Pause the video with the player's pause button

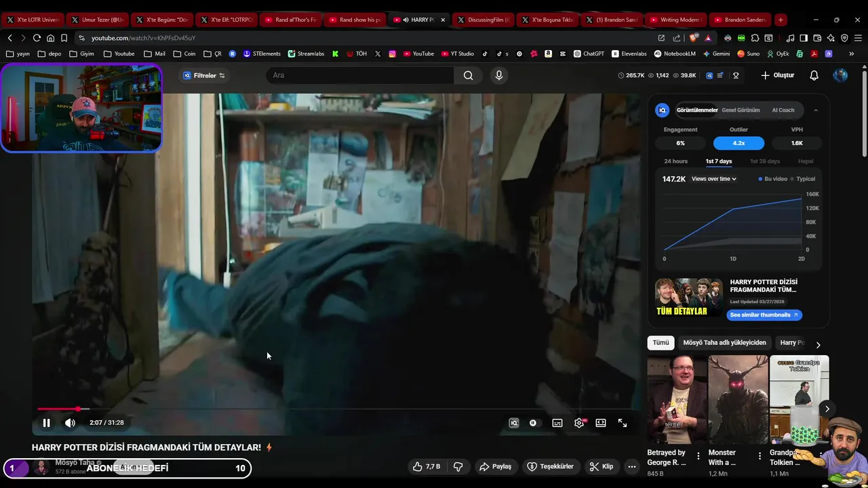tap(46, 423)
